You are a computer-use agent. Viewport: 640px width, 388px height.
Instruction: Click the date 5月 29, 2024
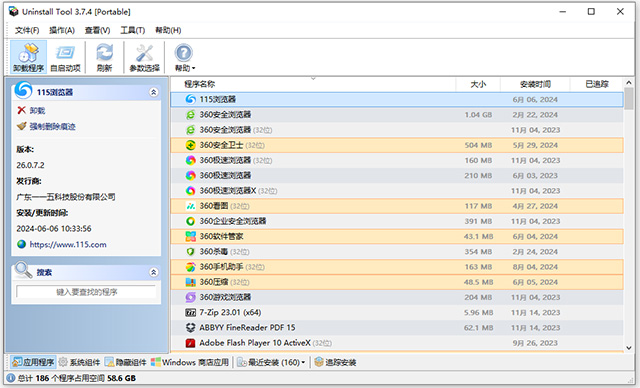click(x=535, y=145)
